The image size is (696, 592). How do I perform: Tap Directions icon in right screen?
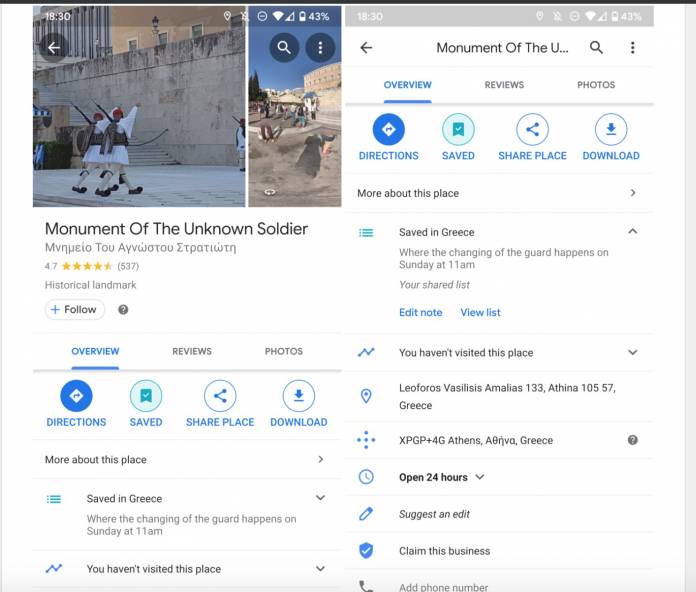[389, 130]
